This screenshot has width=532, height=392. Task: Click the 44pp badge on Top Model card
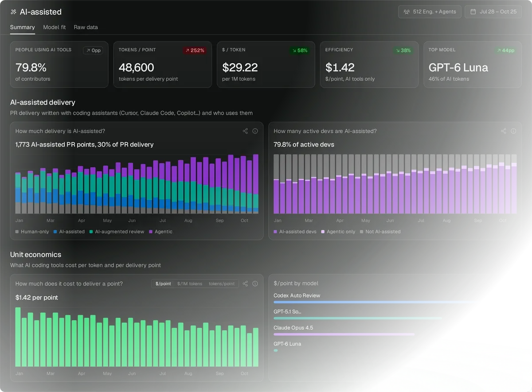click(505, 50)
